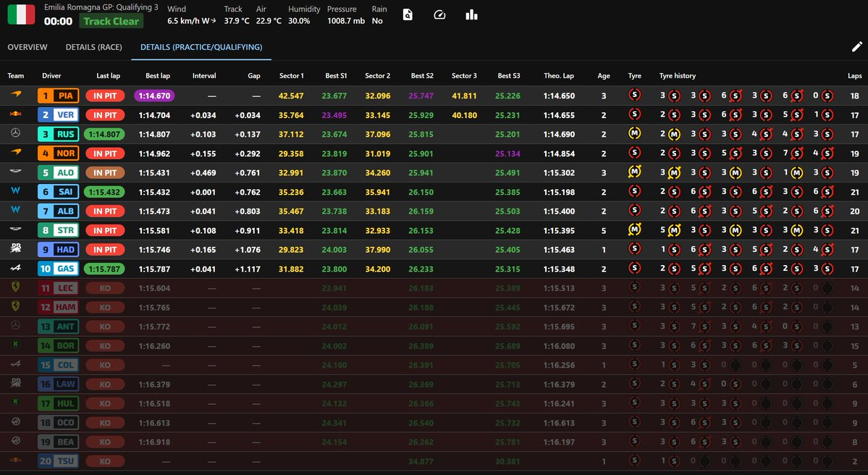
Task: Click the Italian flag icon
Action: [x=21, y=14]
